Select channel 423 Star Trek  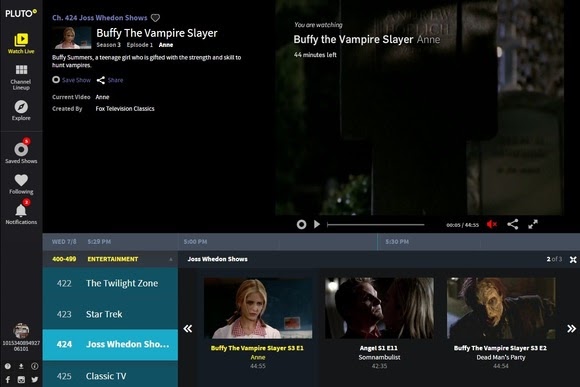pyautogui.click(x=110, y=314)
